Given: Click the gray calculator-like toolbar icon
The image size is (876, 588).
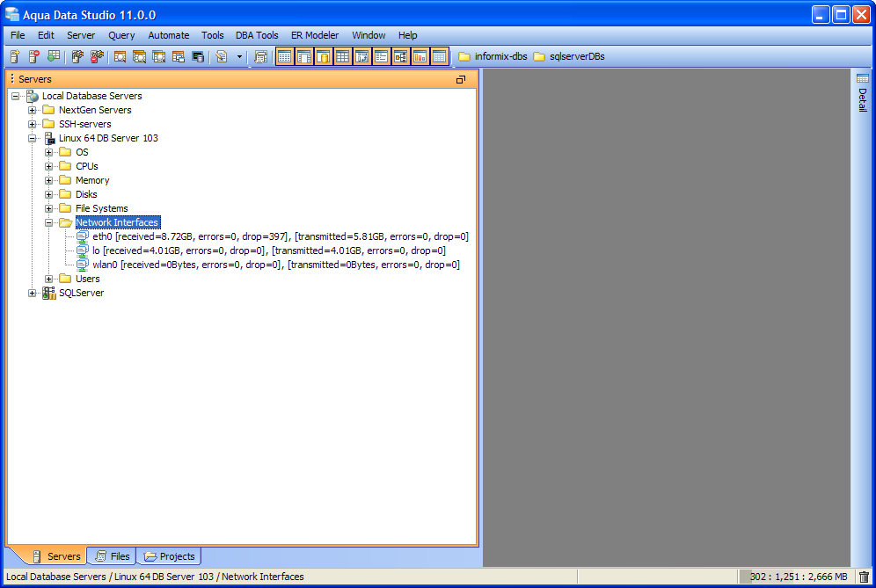Looking at the screenshot, I should [x=260, y=56].
